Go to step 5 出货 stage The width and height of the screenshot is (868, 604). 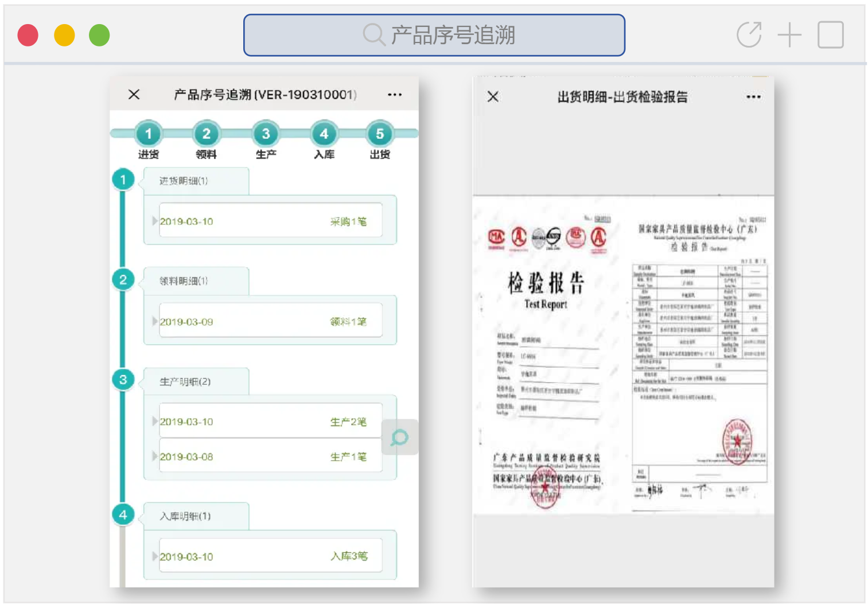coord(380,135)
